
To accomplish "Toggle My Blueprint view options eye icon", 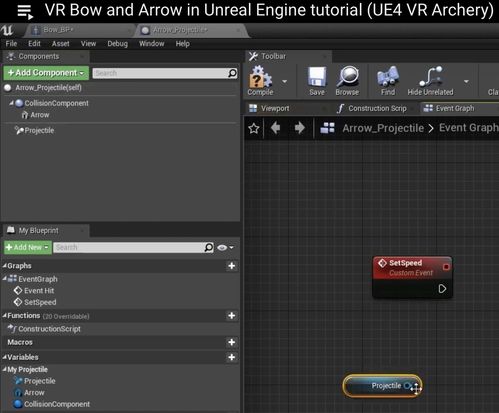I will [x=222, y=247].
